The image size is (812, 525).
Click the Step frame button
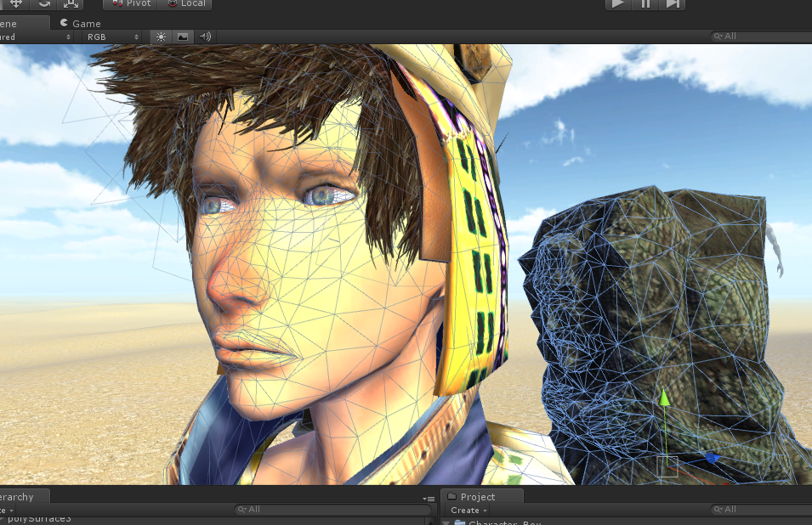(673, 3)
